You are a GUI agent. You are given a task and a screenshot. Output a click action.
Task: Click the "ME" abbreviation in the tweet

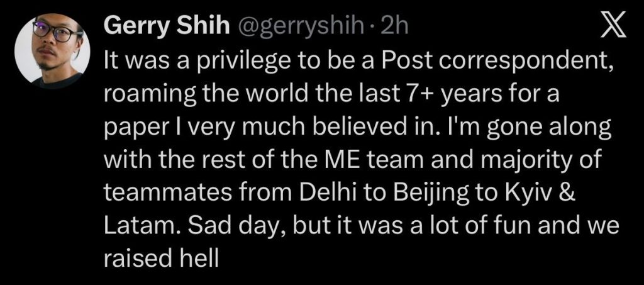point(355,163)
